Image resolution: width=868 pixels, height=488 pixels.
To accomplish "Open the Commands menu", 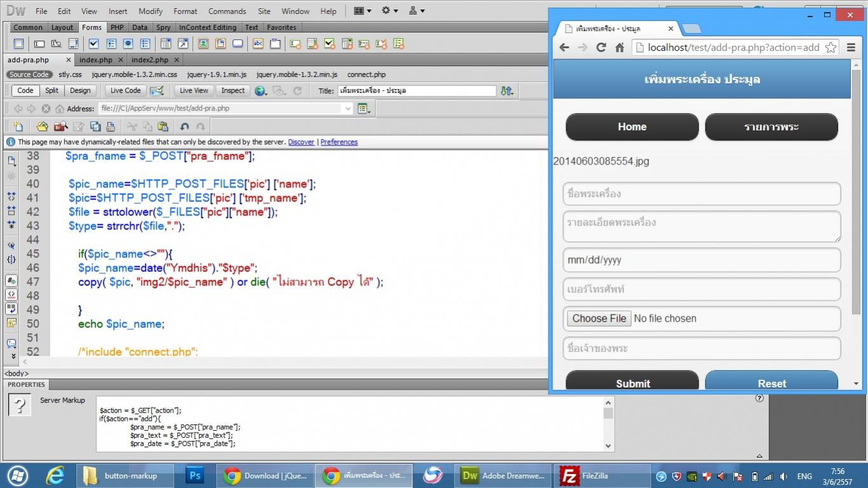I will tap(227, 11).
